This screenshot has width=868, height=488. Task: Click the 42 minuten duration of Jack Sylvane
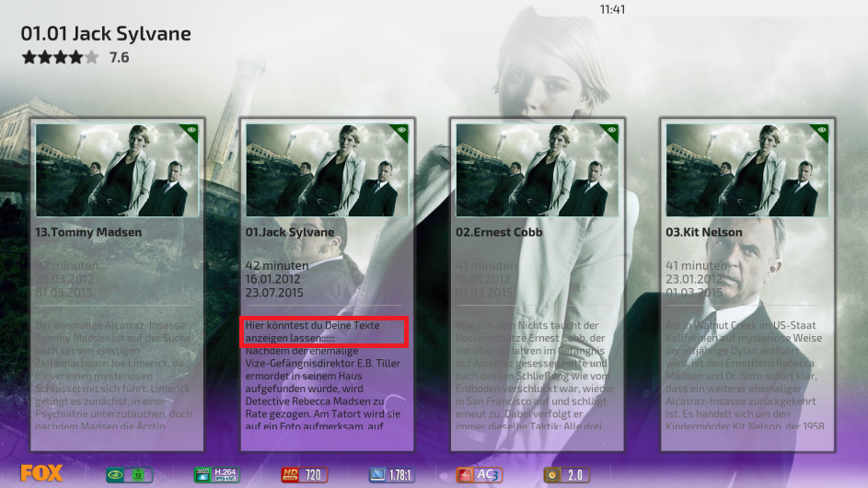[277, 266]
